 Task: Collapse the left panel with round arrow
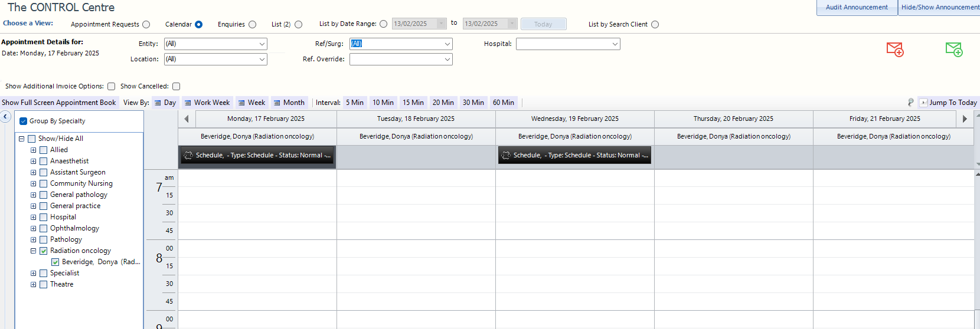[x=5, y=117]
